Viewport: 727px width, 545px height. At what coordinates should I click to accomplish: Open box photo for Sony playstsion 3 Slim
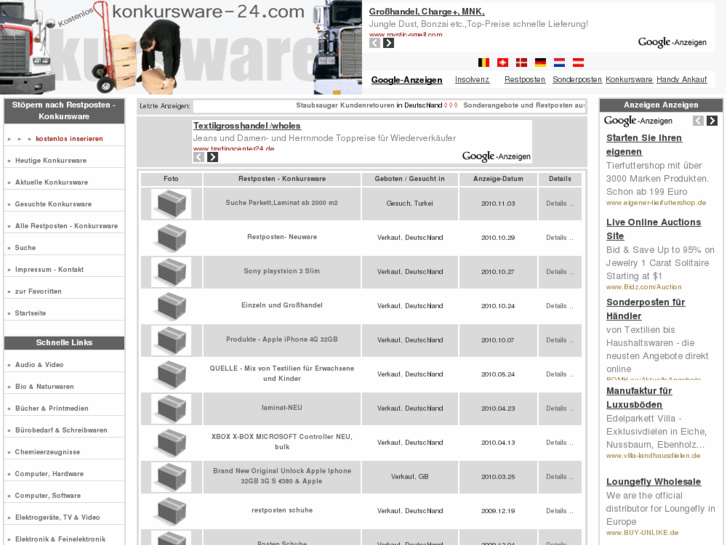click(x=171, y=272)
